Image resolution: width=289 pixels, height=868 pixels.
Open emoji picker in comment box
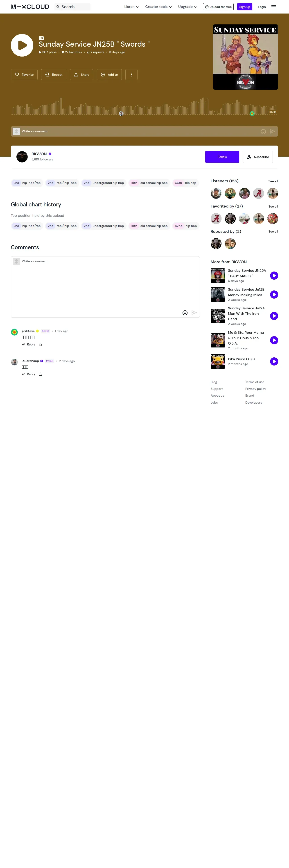pyautogui.click(x=185, y=313)
